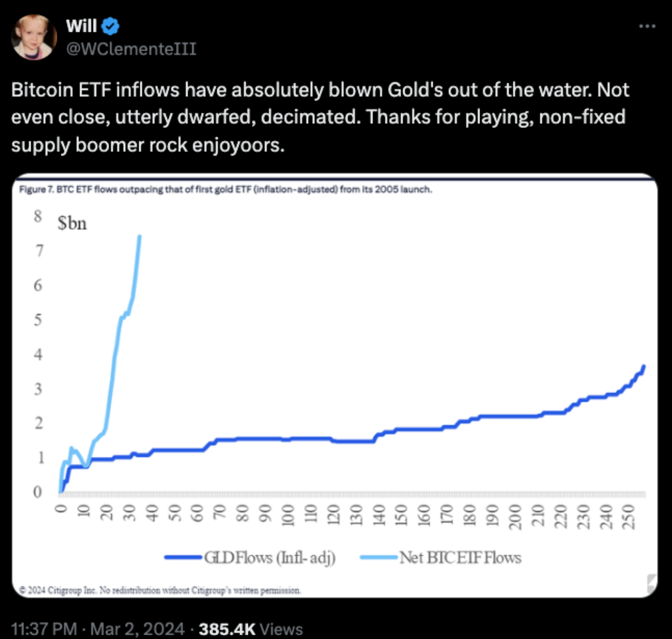Viewport: 672px width, 639px height.
Task: Open Will's profile avatar photo
Action: [34, 37]
